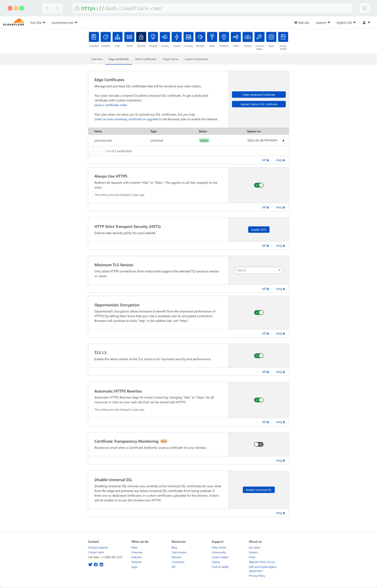
Task: Open the Your Site dropdown
Action: pyautogui.click(x=38, y=22)
